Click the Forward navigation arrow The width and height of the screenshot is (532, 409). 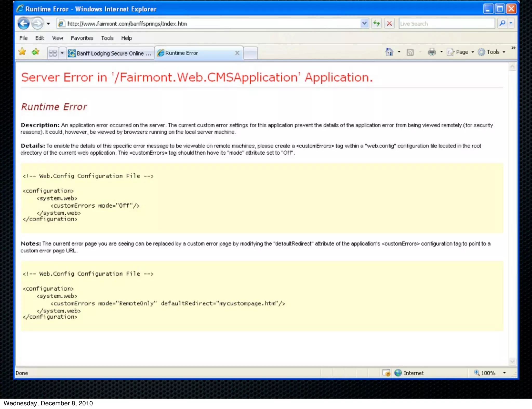pos(37,24)
